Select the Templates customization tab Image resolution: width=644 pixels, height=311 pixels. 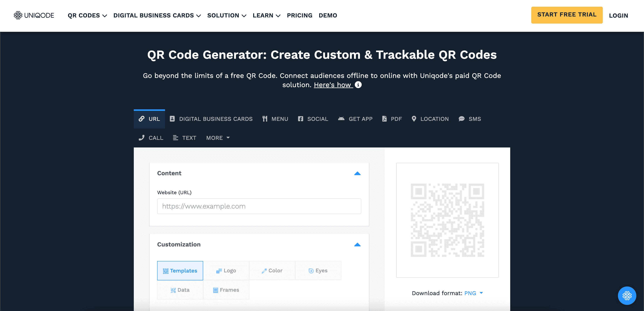coord(180,271)
